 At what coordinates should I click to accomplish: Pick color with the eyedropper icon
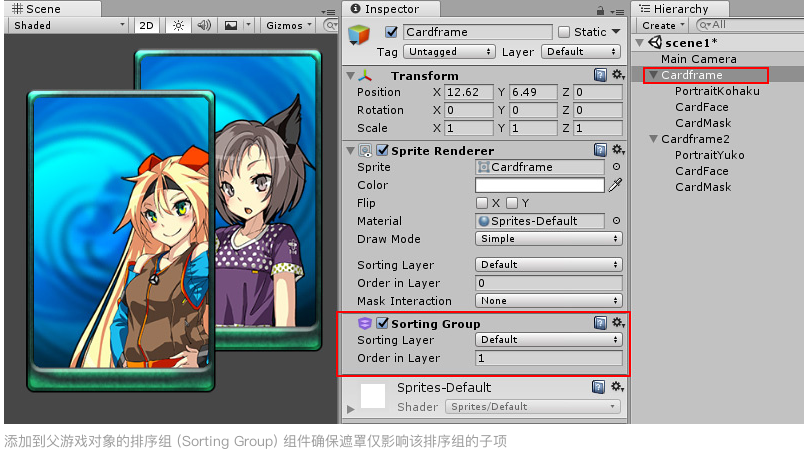click(615, 185)
